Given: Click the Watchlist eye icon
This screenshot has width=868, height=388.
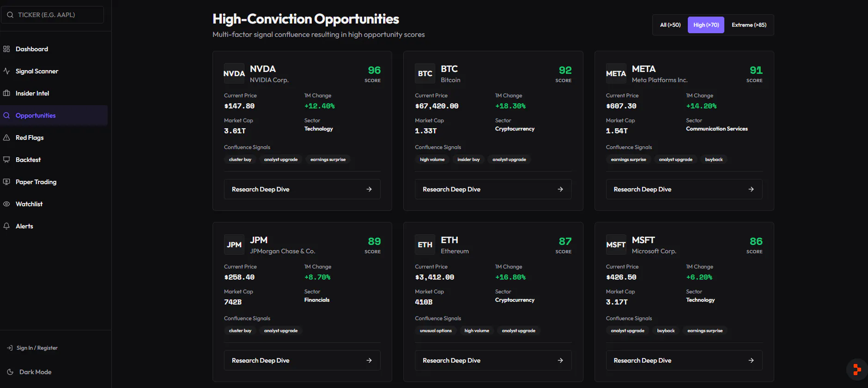Looking at the screenshot, I should (6, 204).
